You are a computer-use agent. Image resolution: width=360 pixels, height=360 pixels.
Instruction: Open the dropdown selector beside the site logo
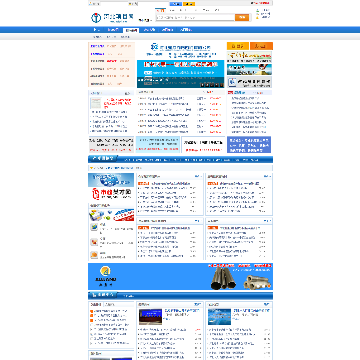(145, 20)
